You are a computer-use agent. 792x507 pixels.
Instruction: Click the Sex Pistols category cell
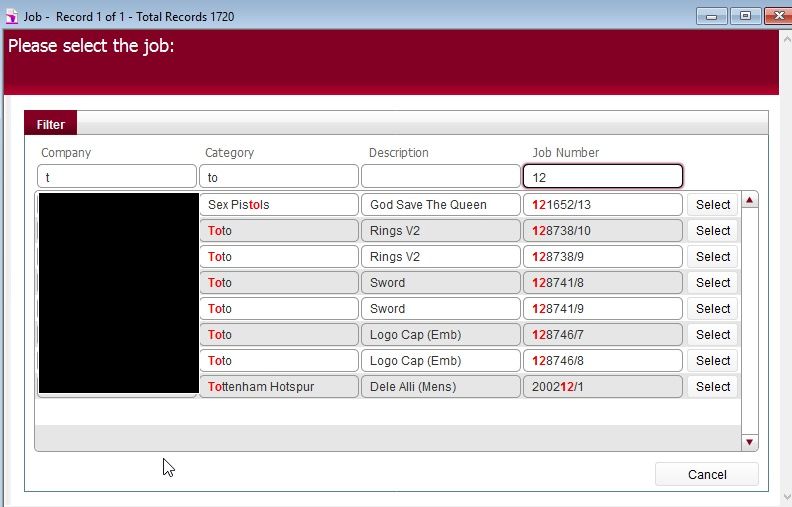[280, 205]
